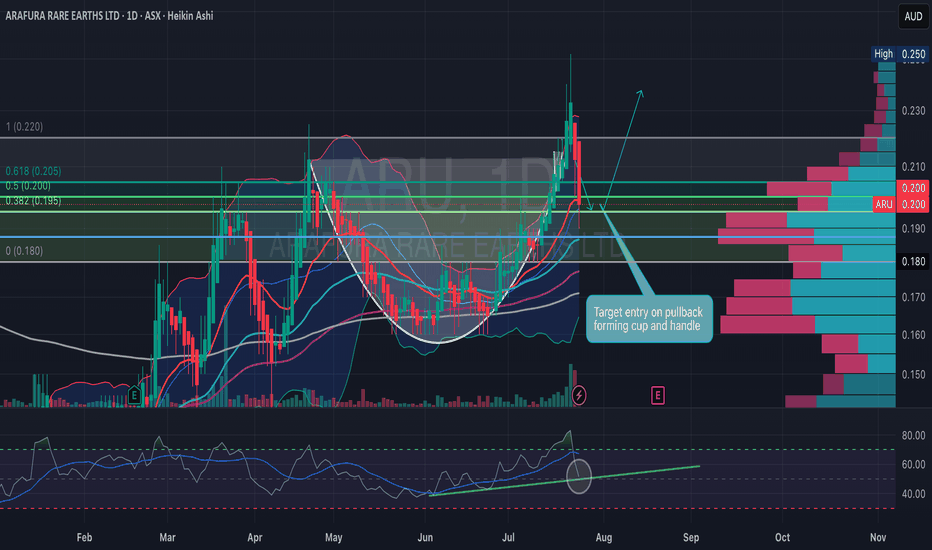Viewport: 932px width, 550px height.
Task: Click the Jun label on time axis
Action: (x=425, y=538)
